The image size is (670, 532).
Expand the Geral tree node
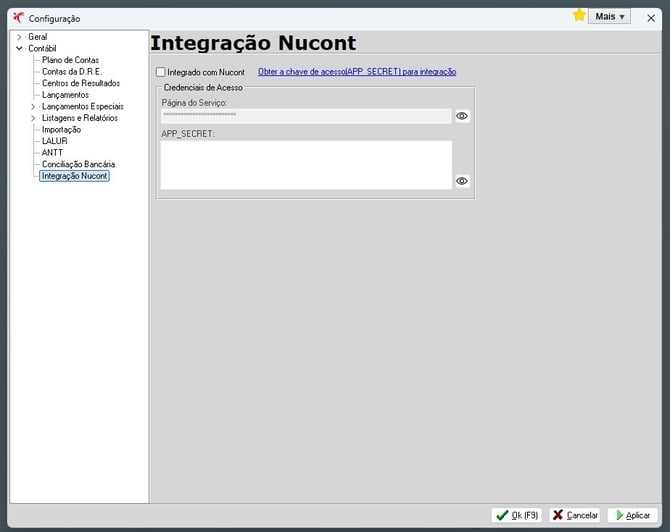(x=19, y=37)
